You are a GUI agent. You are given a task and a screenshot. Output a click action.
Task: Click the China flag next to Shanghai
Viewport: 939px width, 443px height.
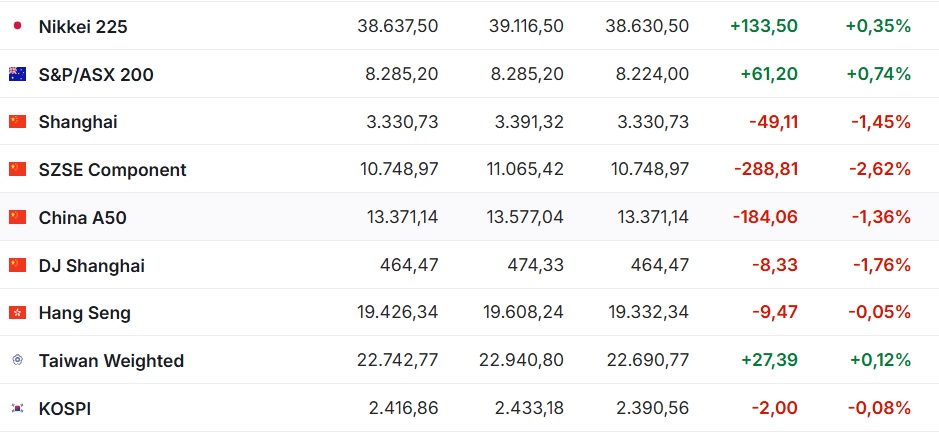[17, 122]
